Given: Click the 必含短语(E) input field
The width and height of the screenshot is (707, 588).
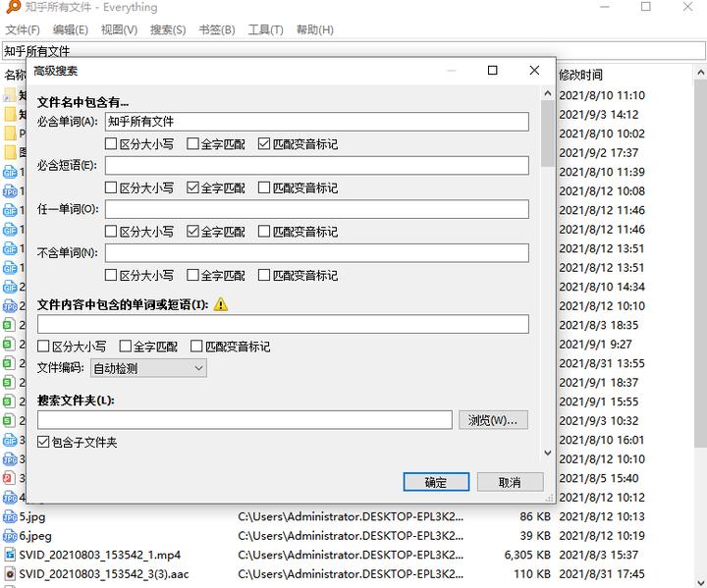Looking at the screenshot, I should pos(317,166).
